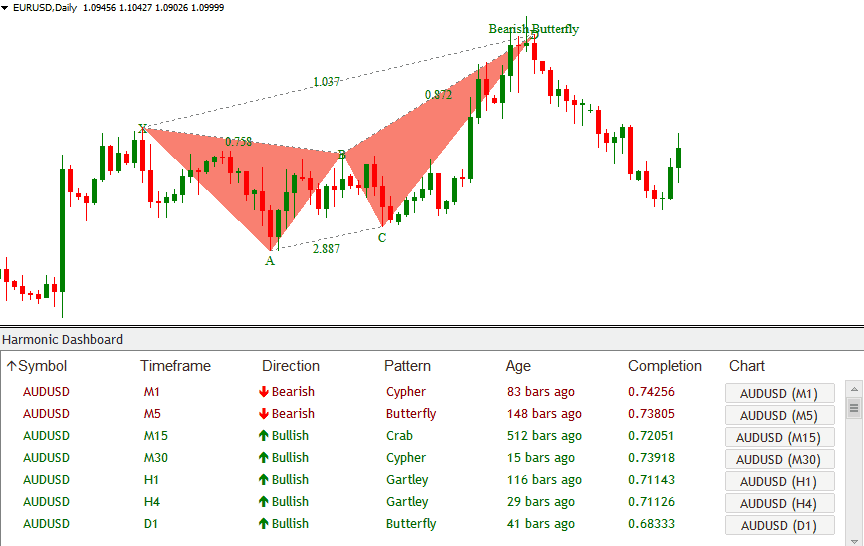
Task: Sort dashboard by Age column header
Action: pyautogui.click(x=518, y=366)
